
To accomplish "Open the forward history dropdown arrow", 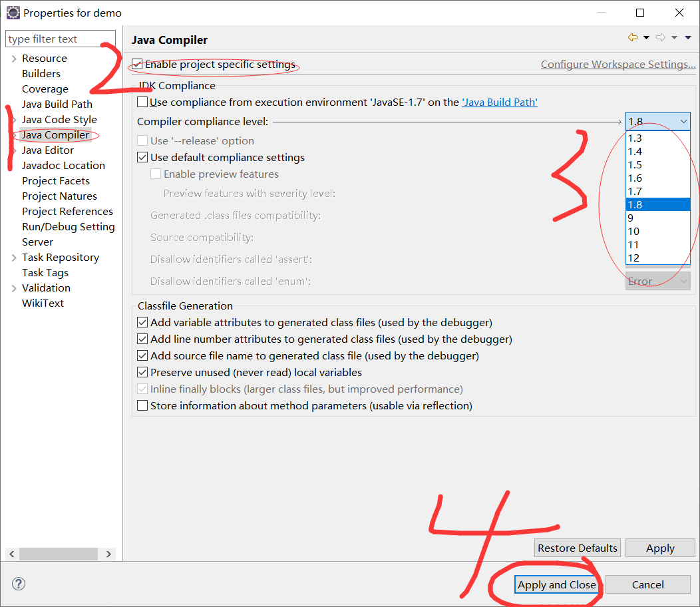I will [x=675, y=37].
